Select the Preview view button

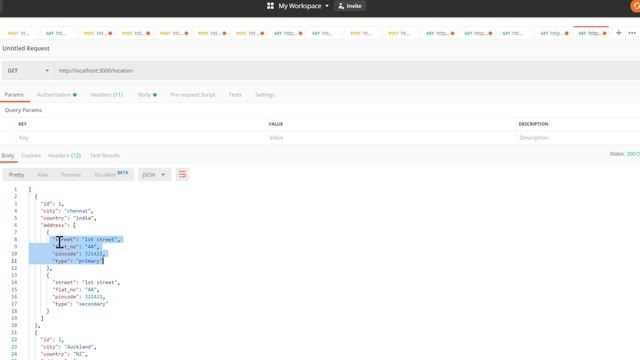[x=71, y=175]
